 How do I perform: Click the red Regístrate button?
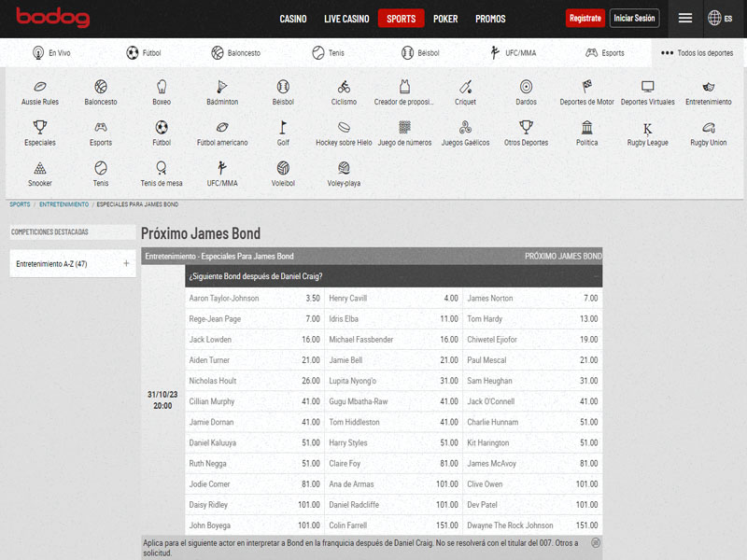click(585, 18)
